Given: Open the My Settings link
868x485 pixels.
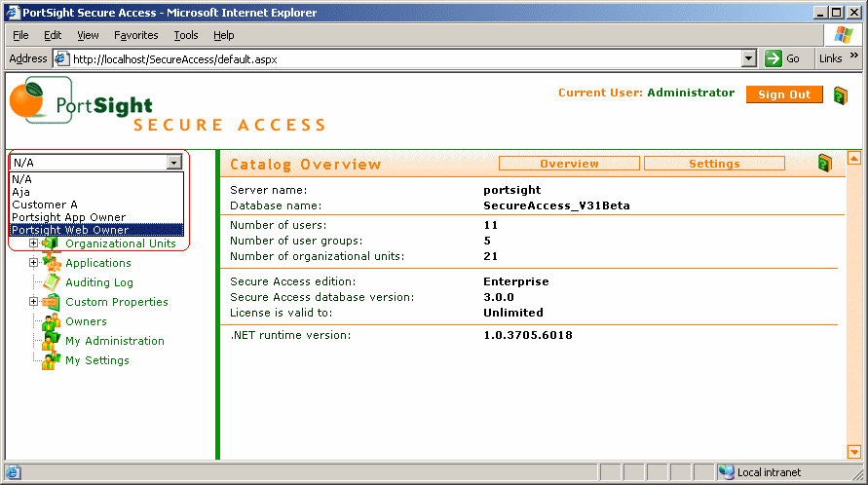Looking at the screenshot, I should point(97,360).
